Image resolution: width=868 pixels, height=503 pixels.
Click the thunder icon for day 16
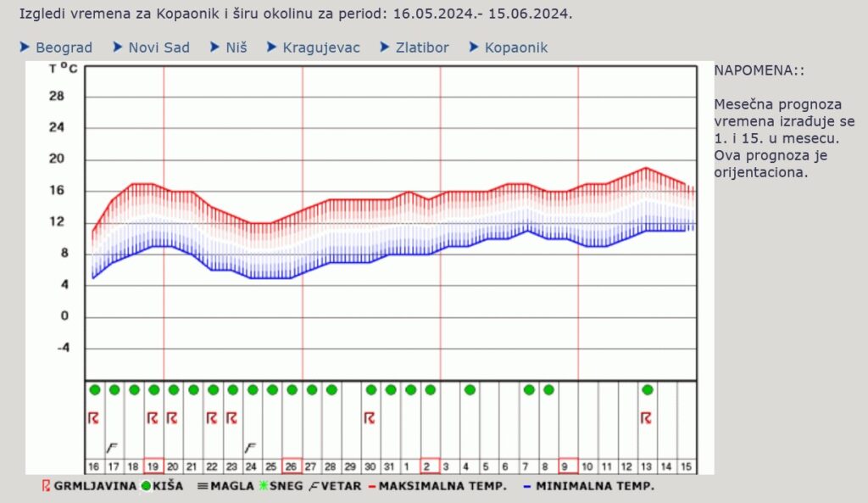94,418
